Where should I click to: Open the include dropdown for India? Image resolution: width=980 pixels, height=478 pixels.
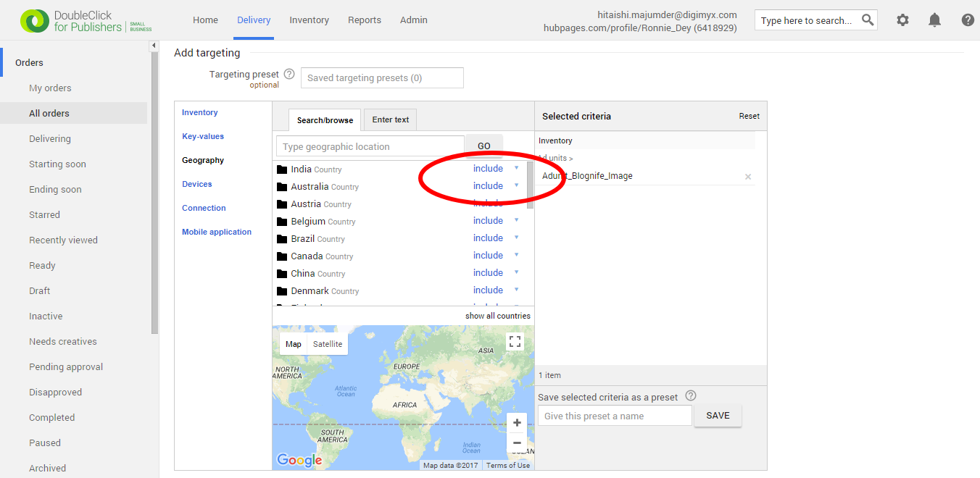515,168
